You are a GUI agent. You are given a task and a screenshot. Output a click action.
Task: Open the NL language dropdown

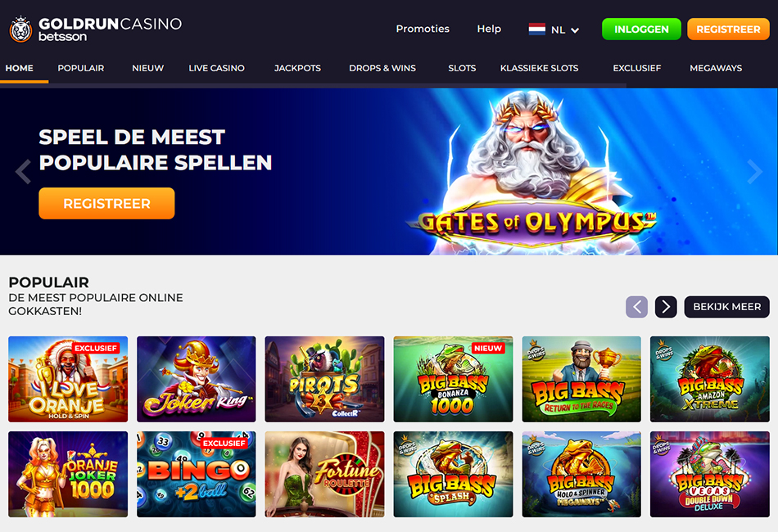point(554,29)
